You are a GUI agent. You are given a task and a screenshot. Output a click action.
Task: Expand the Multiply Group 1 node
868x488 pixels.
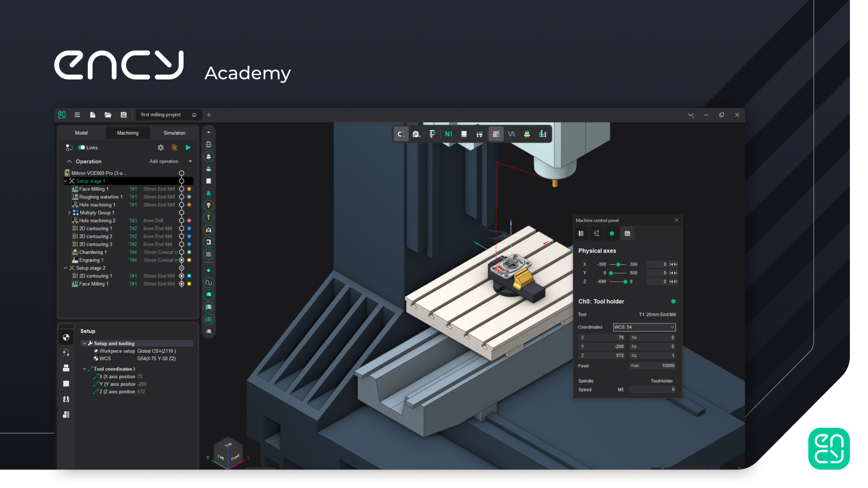pos(69,212)
